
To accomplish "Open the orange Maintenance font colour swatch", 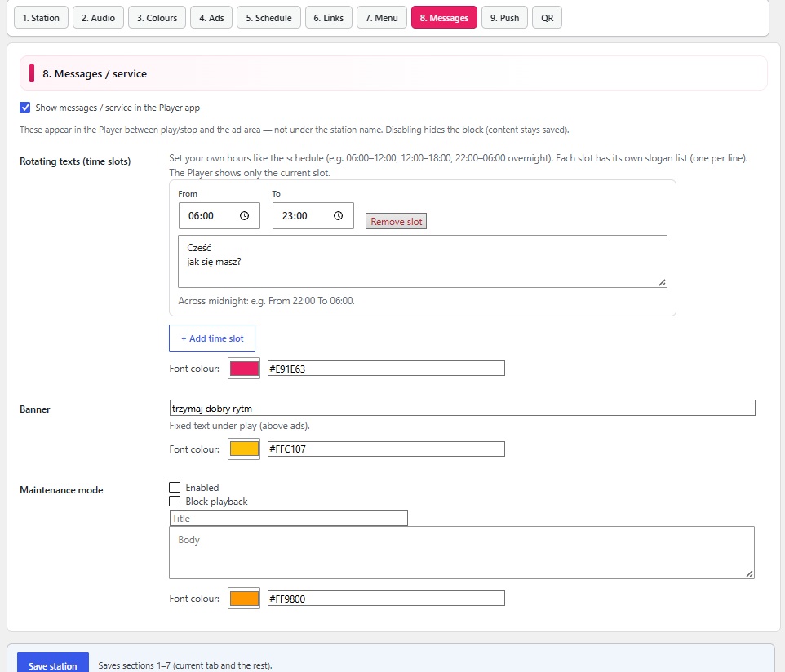I will coord(244,599).
